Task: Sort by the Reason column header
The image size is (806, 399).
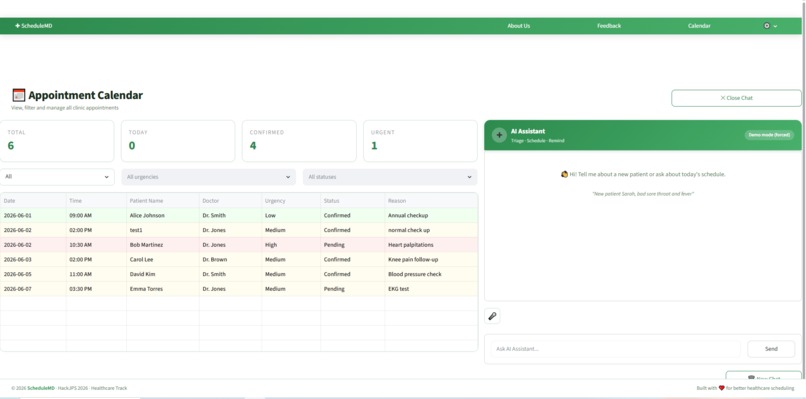Action: pyautogui.click(x=431, y=201)
